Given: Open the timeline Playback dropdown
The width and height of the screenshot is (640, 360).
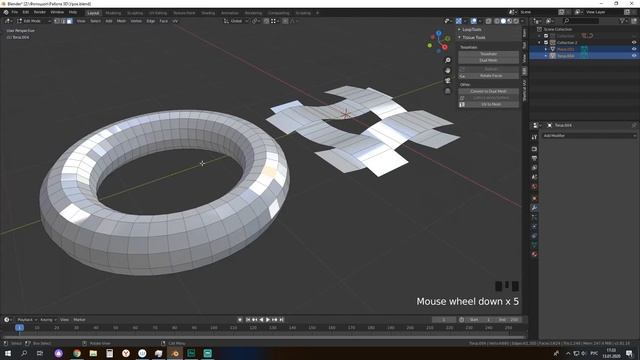Looking at the screenshot, I should coord(27,320).
